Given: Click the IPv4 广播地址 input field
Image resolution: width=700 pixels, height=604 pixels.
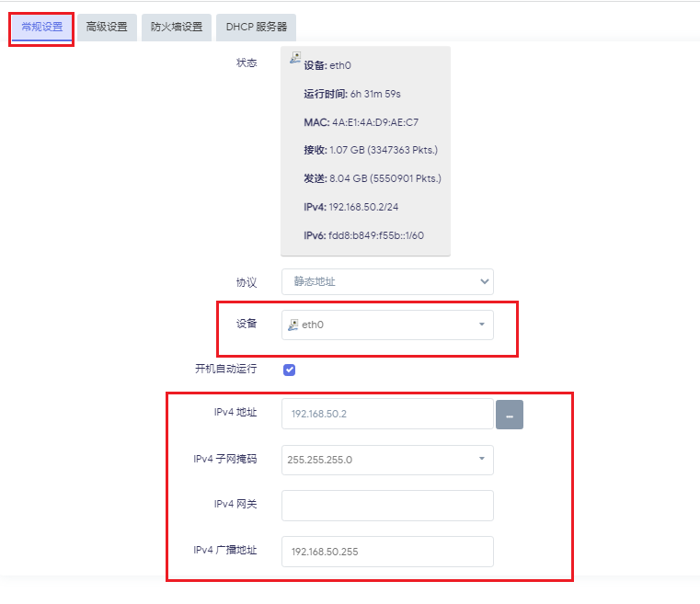Looking at the screenshot, I should [x=387, y=552].
